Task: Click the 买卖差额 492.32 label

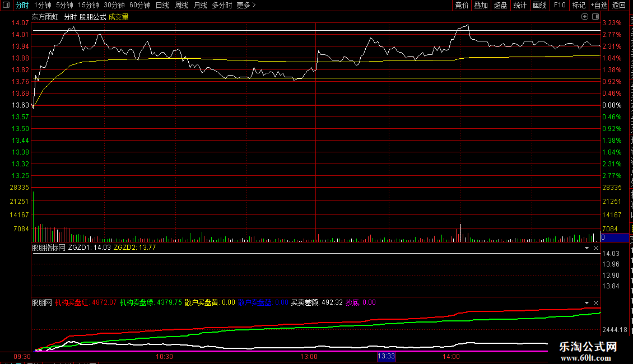Action: (x=317, y=302)
